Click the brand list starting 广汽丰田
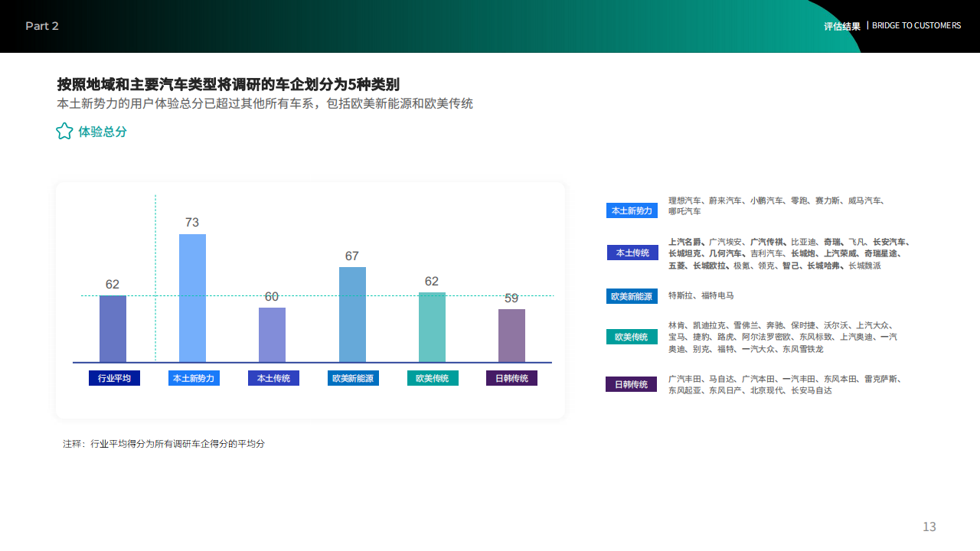 click(785, 384)
